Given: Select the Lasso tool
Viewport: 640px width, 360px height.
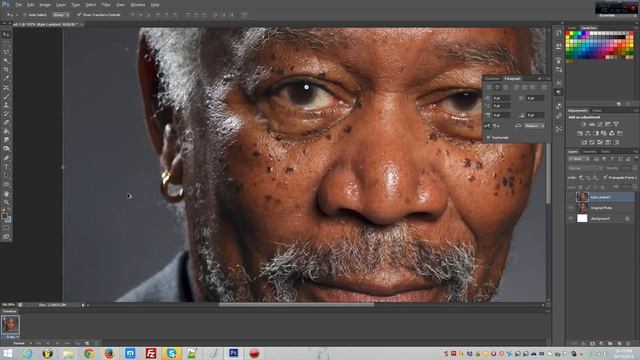Looking at the screenshot, I should [x=7, y=52].
